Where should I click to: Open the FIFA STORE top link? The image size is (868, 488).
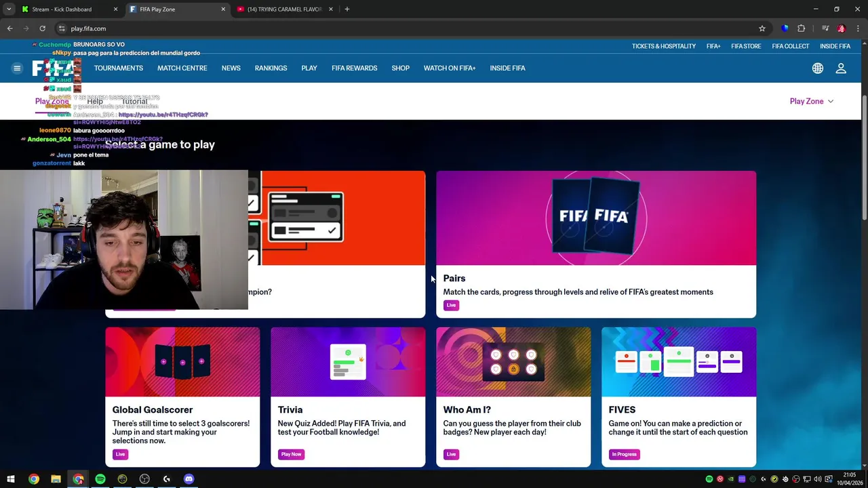(x=746, y=46)
